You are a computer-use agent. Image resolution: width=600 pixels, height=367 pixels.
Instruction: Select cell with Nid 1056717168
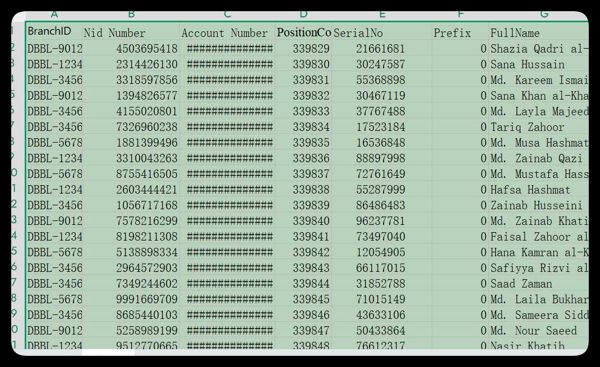[132, 206]
